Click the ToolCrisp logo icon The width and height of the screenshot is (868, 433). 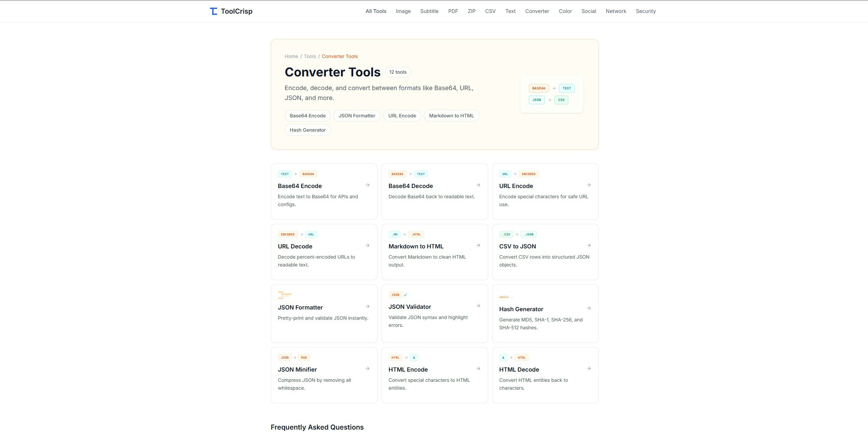tap(213, 11)
